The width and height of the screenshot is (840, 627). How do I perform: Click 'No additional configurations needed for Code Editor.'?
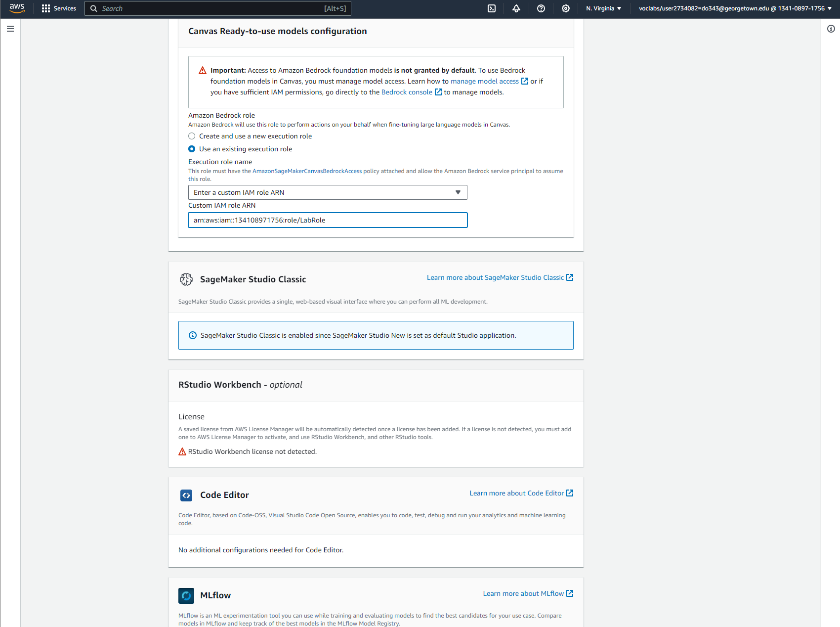tap(261, 550)
